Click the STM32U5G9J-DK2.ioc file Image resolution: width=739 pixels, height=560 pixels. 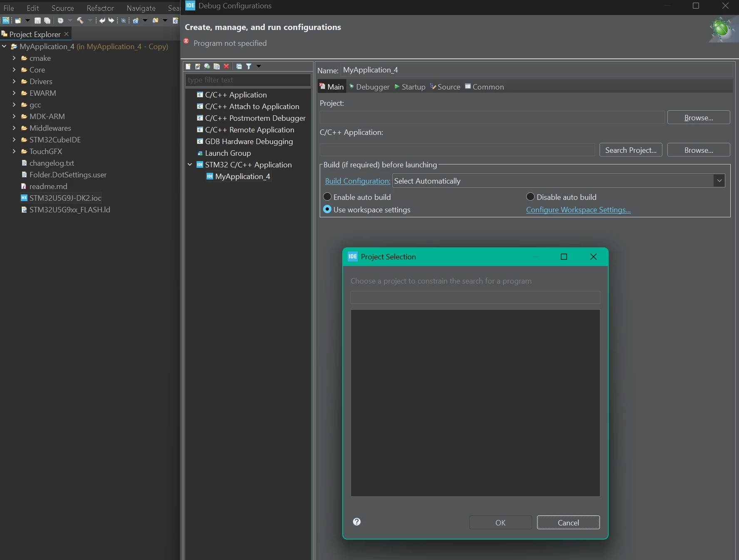[61, 198]
